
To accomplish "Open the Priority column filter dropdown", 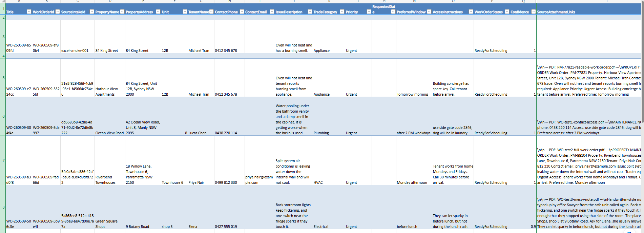I will click(369, 12).
